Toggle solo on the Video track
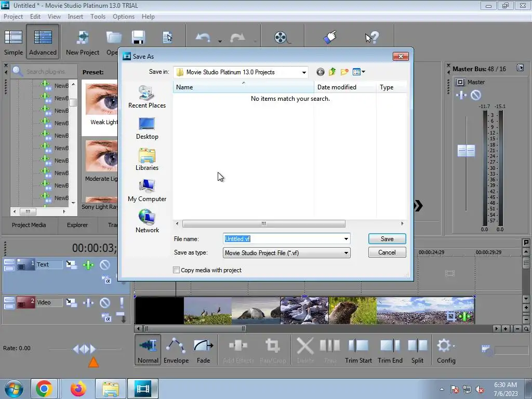This screenshot has height=399, width=532. (x=122, y=302)
